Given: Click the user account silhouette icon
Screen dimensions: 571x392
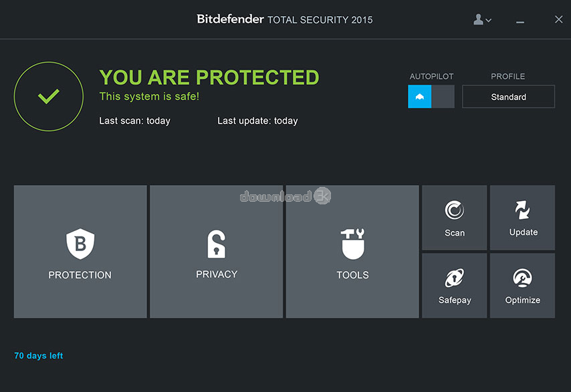Looking at the screenshot, I should point(478,19).
